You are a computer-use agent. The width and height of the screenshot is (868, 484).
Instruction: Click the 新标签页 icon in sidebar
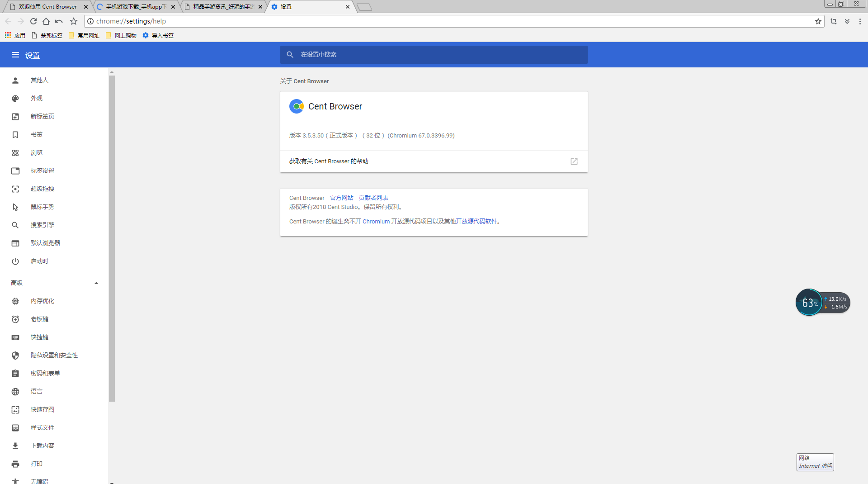[x=15, y=116]
